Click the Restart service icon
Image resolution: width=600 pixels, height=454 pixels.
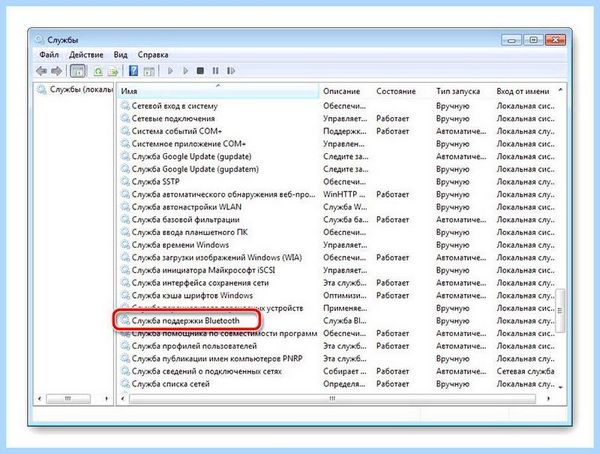coord(231,71)
